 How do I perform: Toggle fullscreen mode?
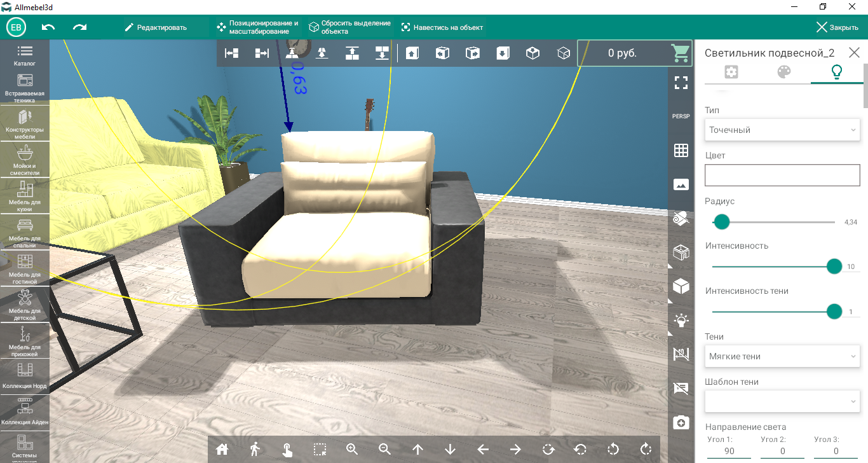[681, 82]
